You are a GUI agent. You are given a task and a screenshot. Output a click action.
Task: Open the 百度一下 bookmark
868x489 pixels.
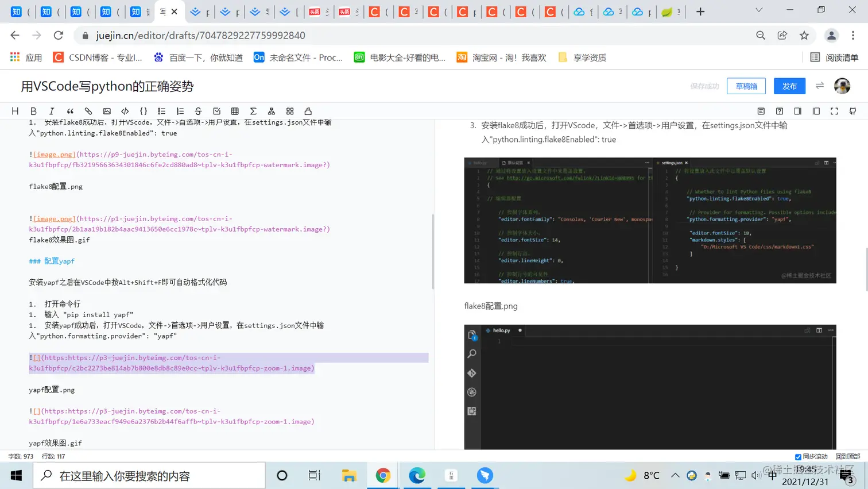click(198, 57)
